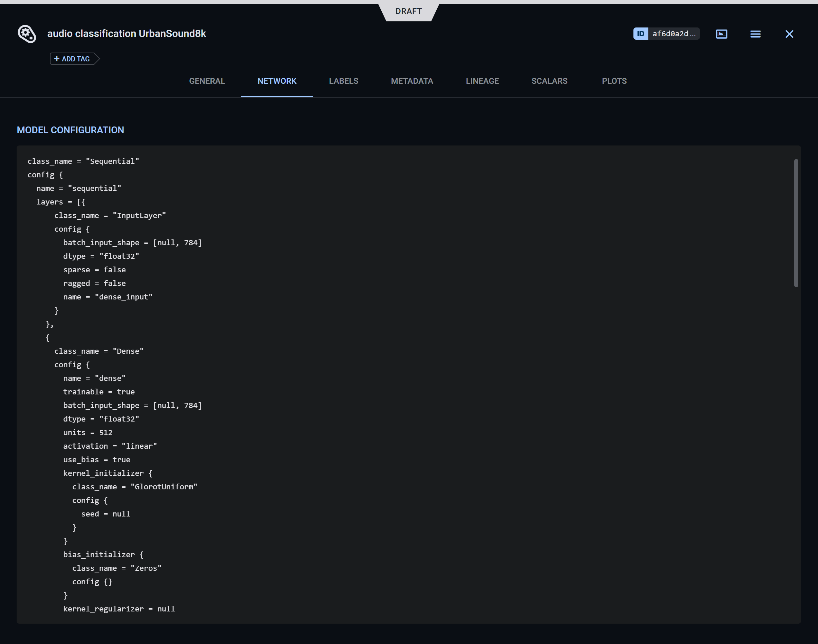The height and width of the screenshot is (644, 818).
Task: Open the plots preview icon in the header
Action: [721, 34]
